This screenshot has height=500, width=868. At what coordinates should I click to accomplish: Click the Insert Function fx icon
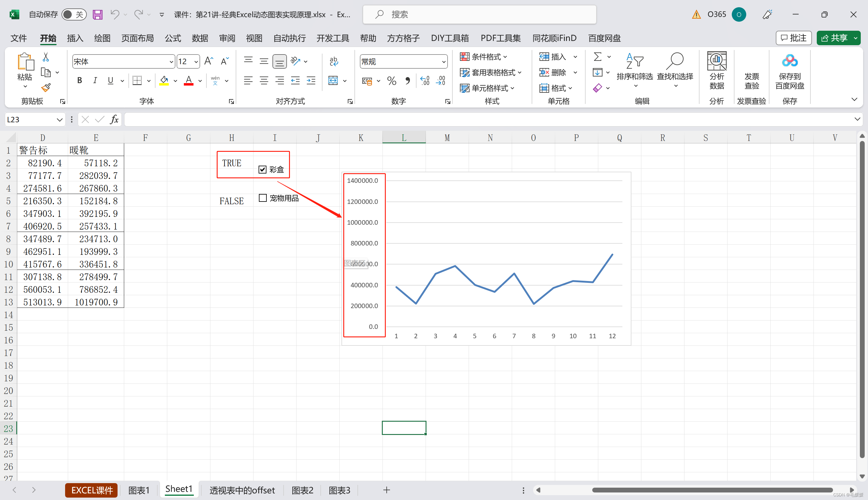pyautogui.click(x=115, y=120)
